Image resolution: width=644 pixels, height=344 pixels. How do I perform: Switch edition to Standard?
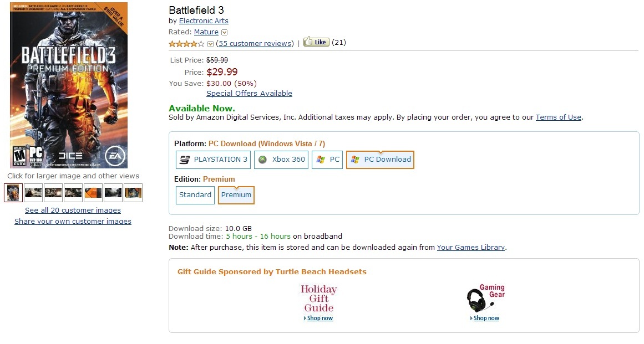[x=195, y=195]
